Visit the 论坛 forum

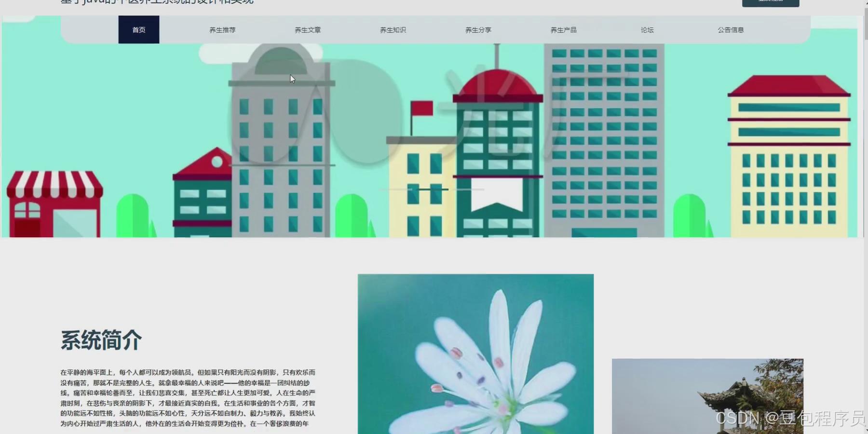coord(646,29)
